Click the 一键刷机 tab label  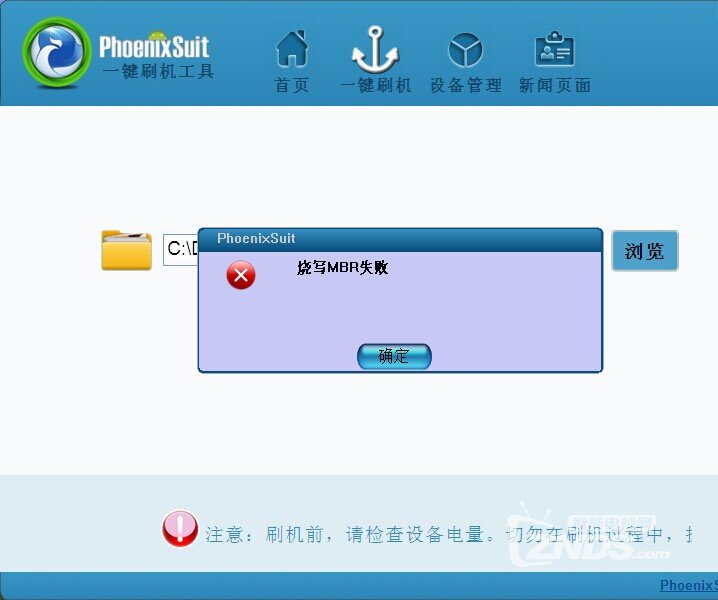[376, 85]
